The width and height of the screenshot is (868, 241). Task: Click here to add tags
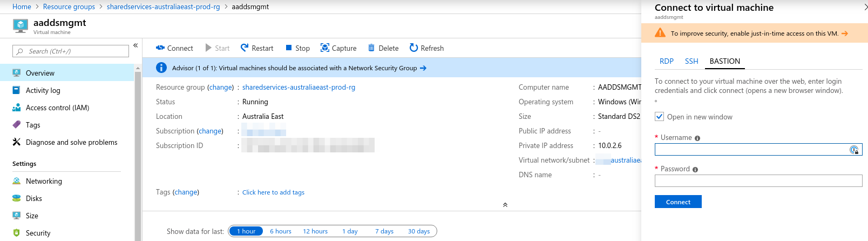click(x=273, y=192)
